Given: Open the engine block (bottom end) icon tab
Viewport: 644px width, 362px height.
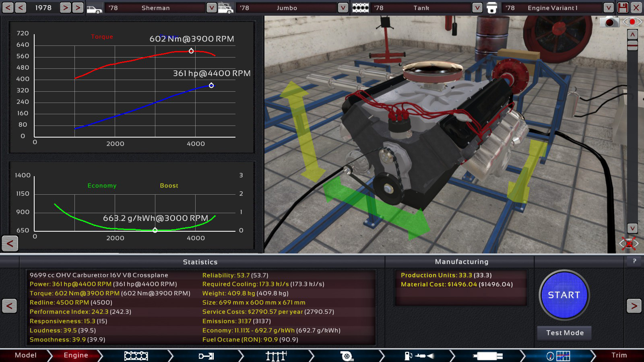Looking at the screenshot, I should click(x=136, y=356).
